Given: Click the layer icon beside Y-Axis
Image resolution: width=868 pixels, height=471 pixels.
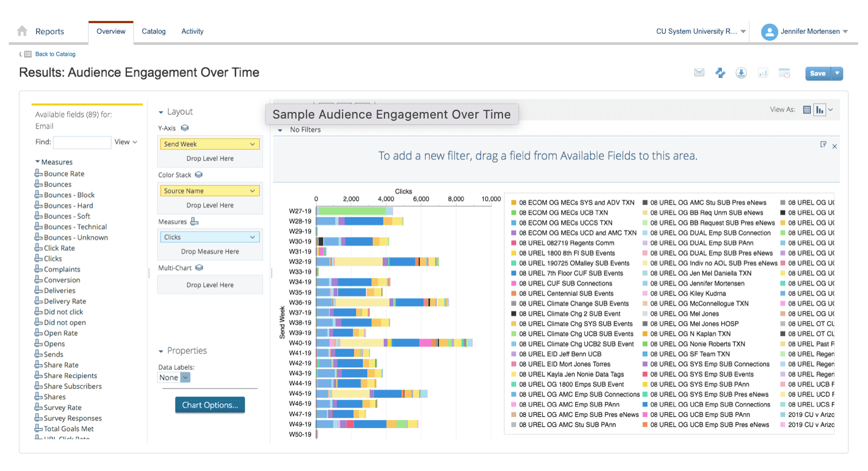Looking at the screenshot, I should (185, 128).
